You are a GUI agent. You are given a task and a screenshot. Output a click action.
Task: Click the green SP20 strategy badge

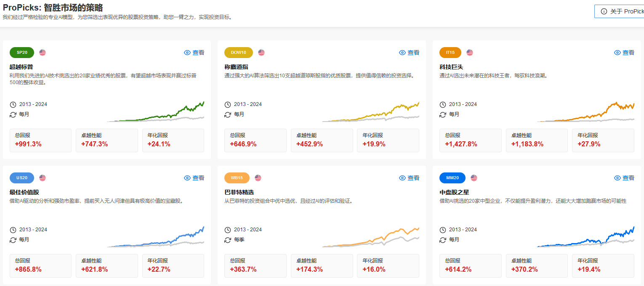(22, 53)
